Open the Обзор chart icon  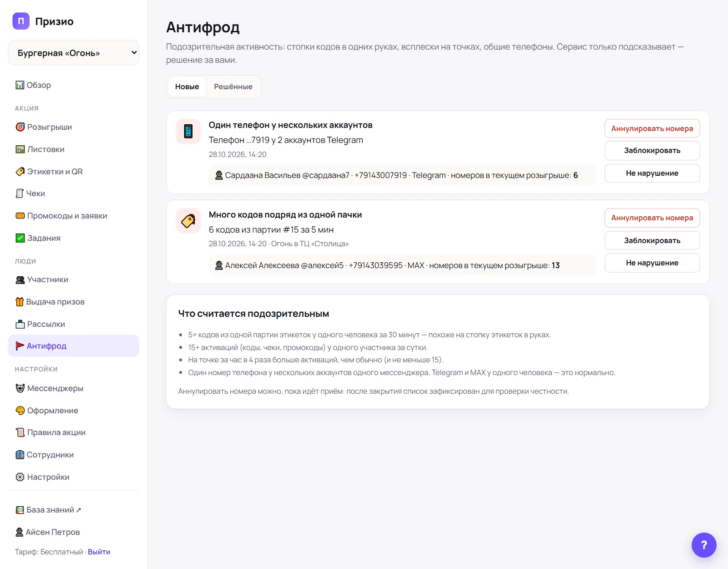click(20, 85)
